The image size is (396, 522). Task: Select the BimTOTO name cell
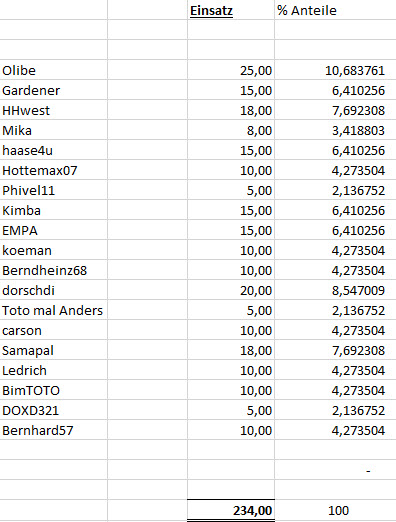(54, 390)
